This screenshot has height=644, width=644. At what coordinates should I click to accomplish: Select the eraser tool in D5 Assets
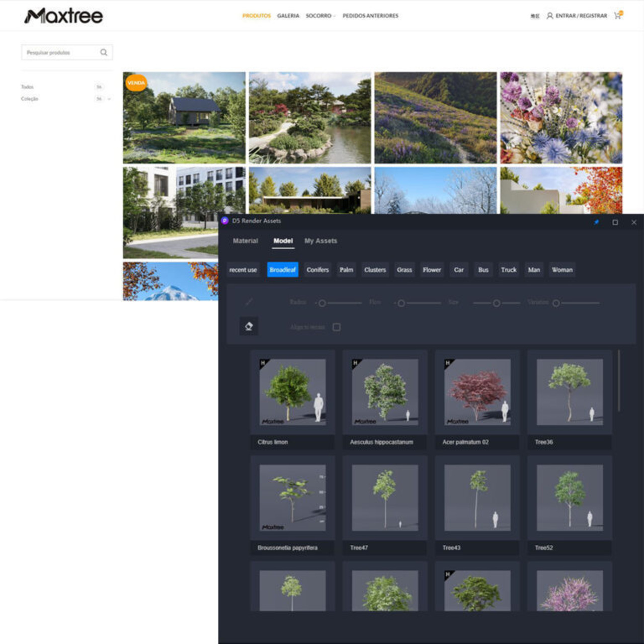[249, 326]
